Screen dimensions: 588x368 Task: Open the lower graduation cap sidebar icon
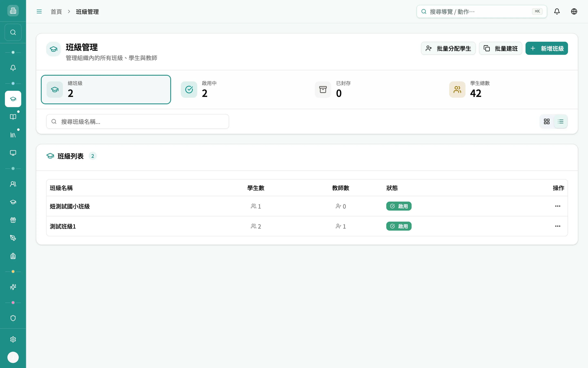[13, 202]
